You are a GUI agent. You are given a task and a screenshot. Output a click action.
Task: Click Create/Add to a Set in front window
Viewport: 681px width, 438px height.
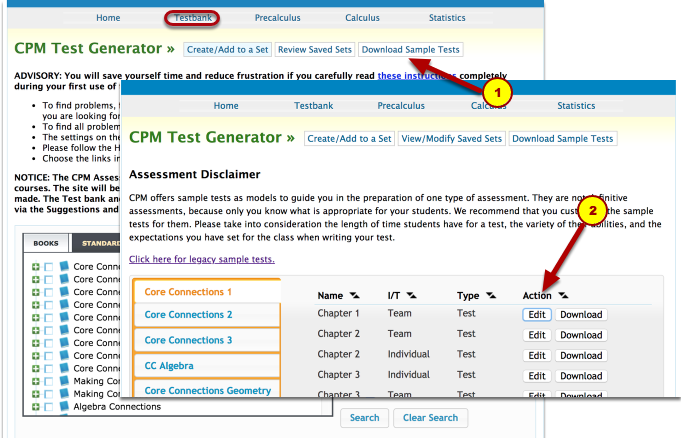349,139
